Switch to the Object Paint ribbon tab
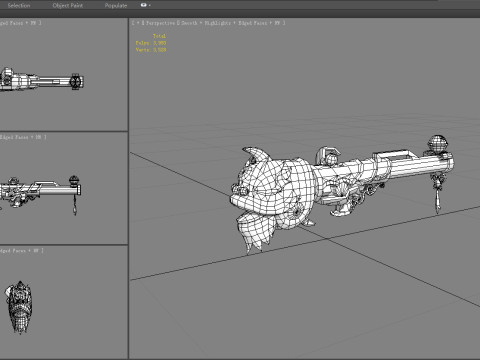 tap(68, 6)
